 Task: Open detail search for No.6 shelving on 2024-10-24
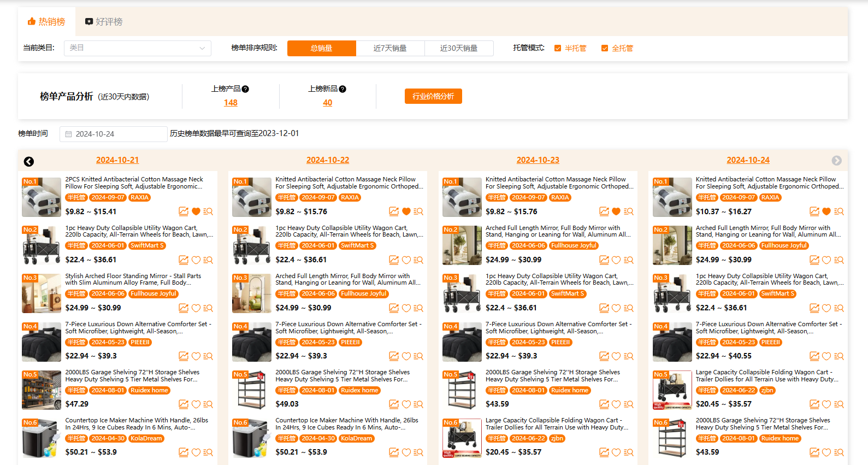pos(839,452)
